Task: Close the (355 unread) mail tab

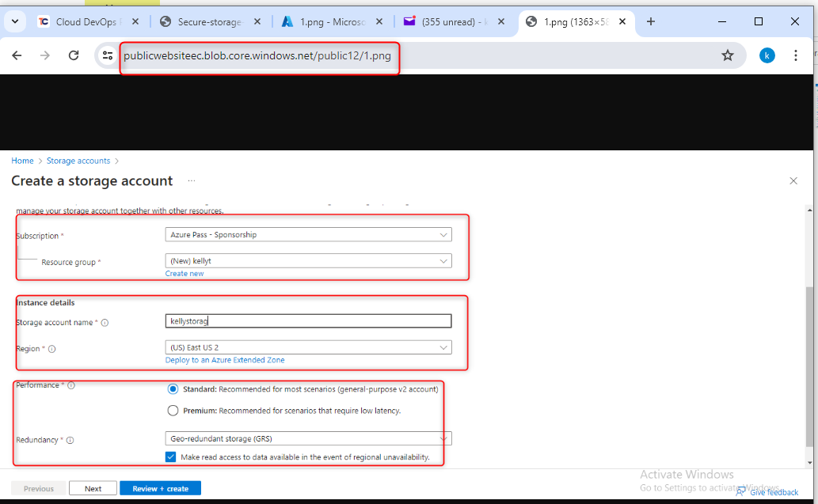Action: [500, 21]
